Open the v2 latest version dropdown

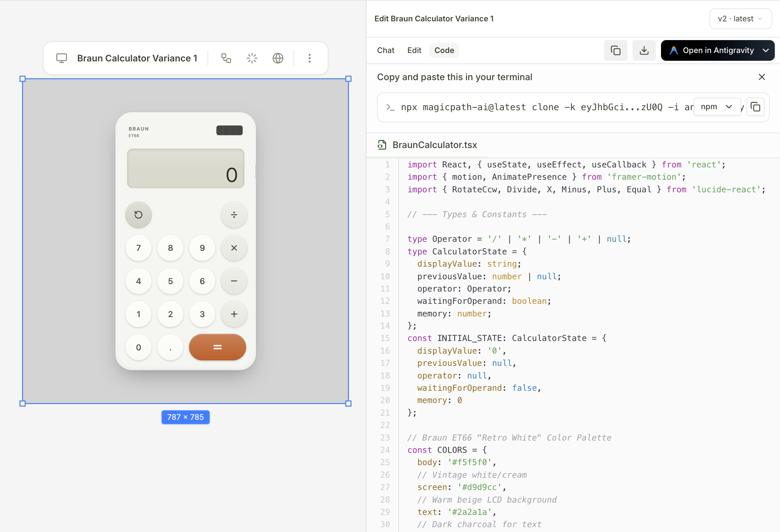(740, 19)
